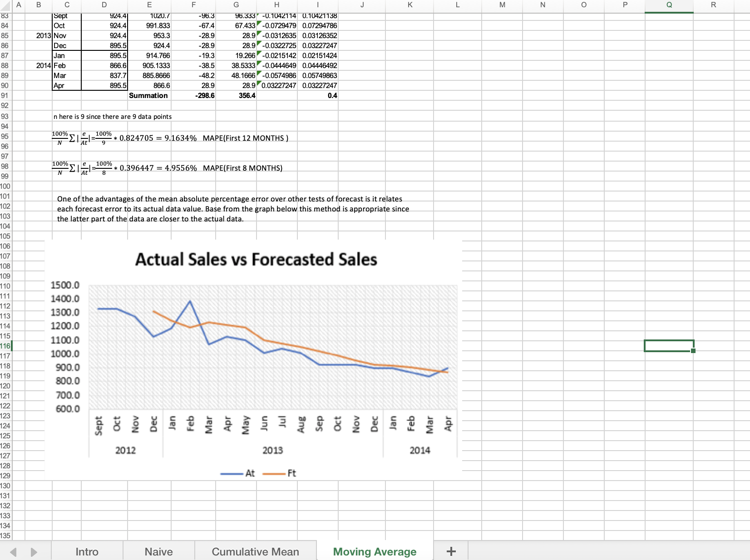Click the paragraph about mean absolute percentage error advantages
Viewport: 750px width, 560px height.
tap(233, 209)
